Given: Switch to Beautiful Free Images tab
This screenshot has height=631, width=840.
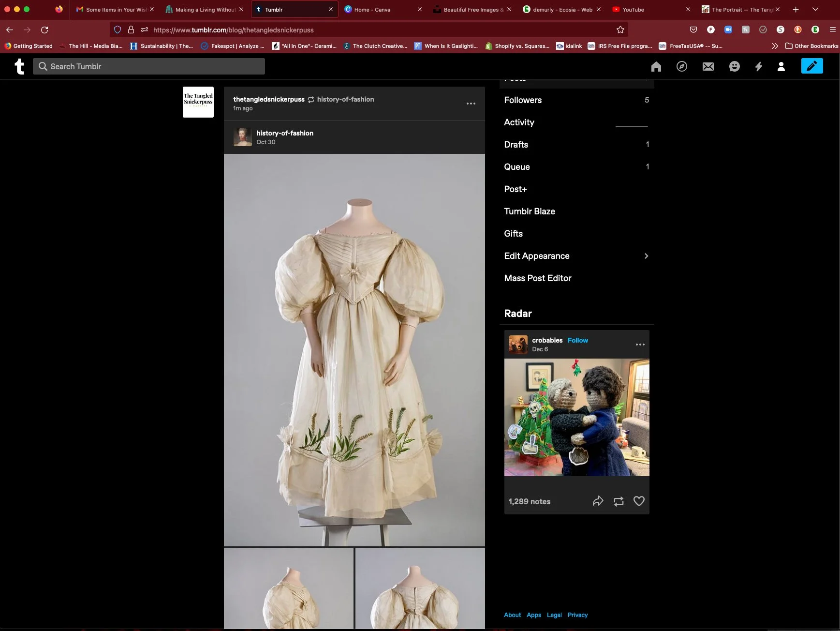Looking at the screenshot, I should click(472, 10).
